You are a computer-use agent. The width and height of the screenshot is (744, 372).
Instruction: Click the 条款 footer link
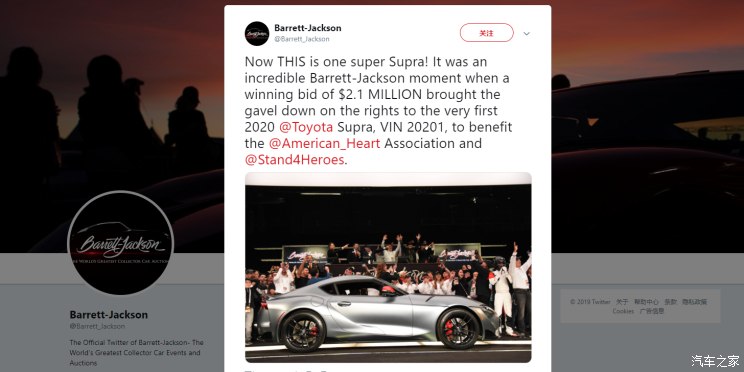click(x=670, y=302)
